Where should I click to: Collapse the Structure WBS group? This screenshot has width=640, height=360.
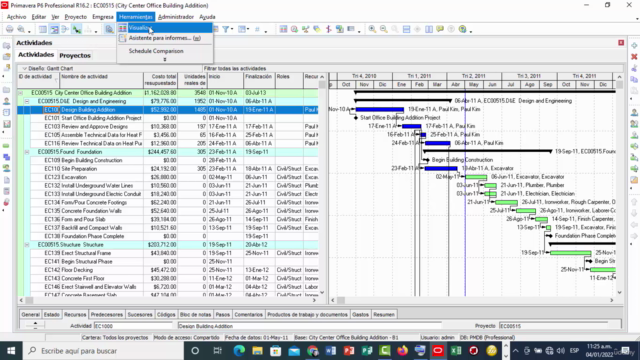pyautogui.click(x=27, y=245)
